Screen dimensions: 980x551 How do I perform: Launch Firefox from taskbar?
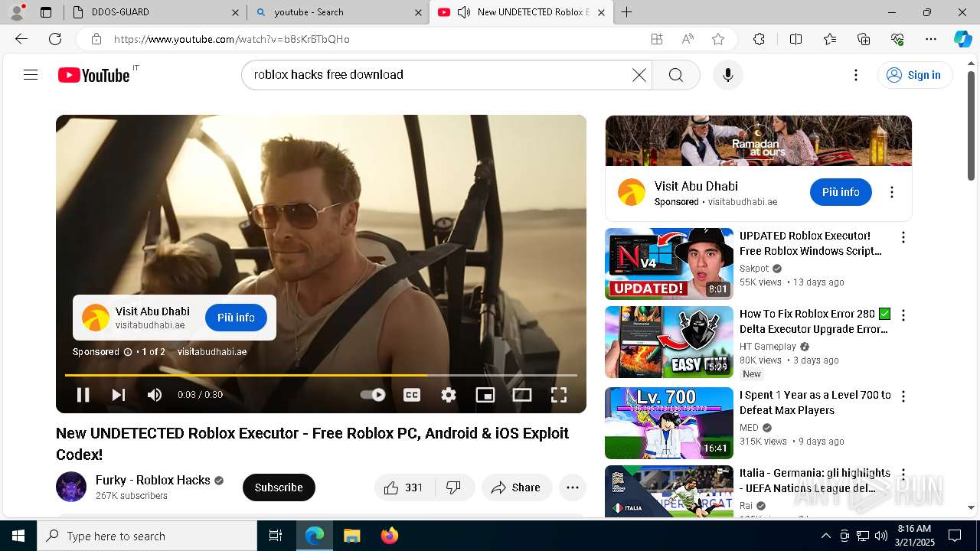(389, 536)
